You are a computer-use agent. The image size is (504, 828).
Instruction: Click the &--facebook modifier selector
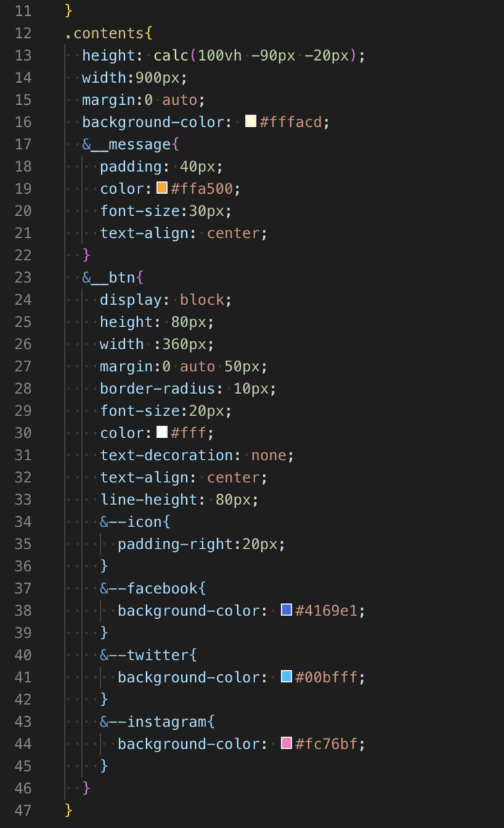(x=148, y=589)
